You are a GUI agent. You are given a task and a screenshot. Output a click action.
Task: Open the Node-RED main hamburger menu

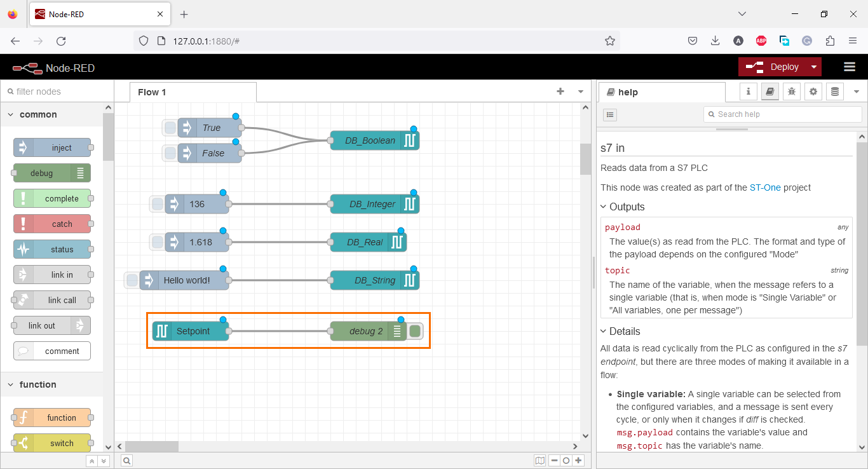[850, 67]
